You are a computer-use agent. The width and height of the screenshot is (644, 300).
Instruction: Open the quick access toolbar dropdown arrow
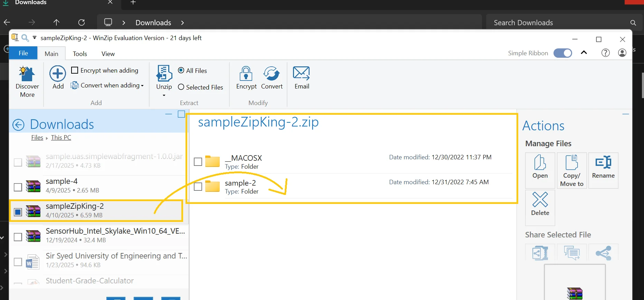pyautogui.click(x=35, y=37)
